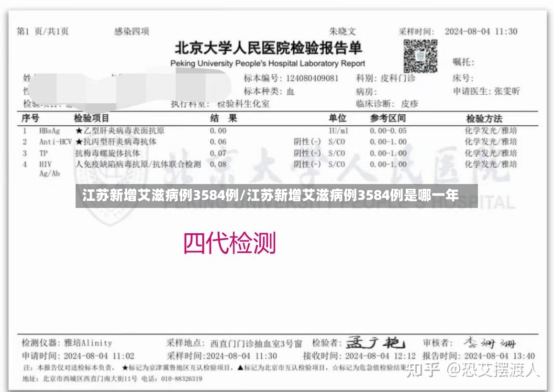Click the bottom 采样时间 2024-08-04 11:30 field

(222, 356)
